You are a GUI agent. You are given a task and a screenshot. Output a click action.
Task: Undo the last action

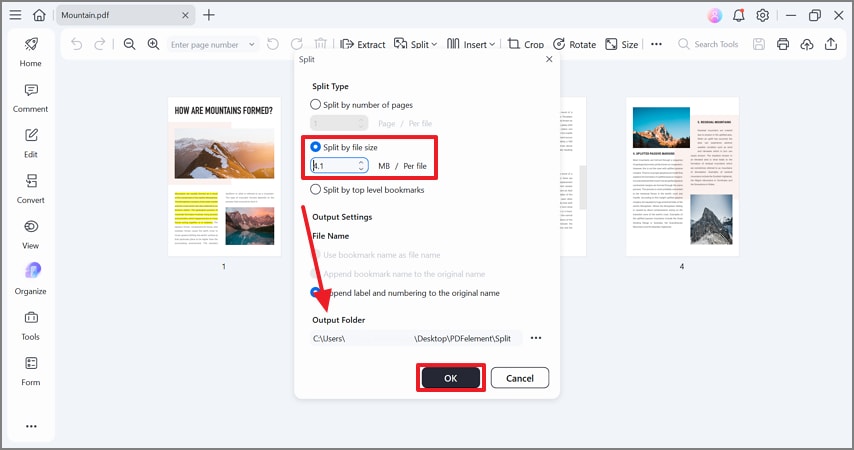[77, 44]
